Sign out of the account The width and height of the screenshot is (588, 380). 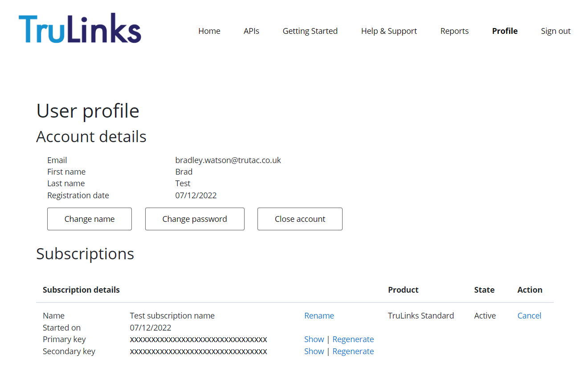click(x=555, y=31)
